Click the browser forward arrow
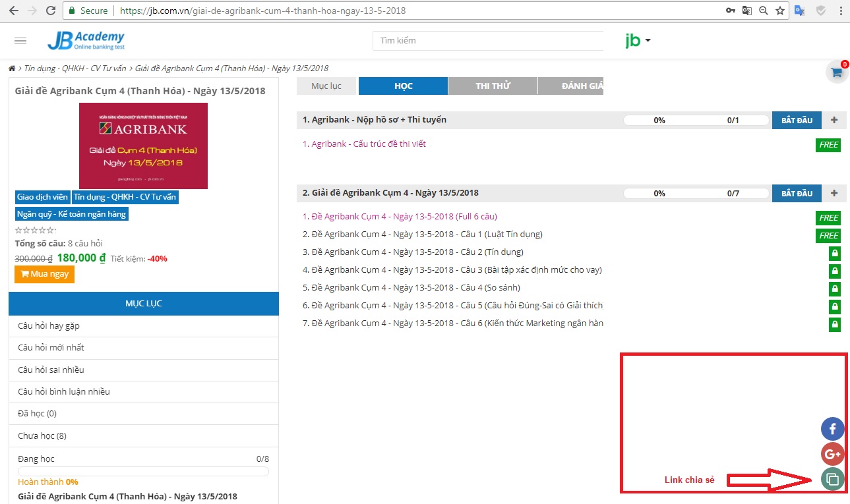Viewport: 850px width, 504px height. tap(32, 11)
